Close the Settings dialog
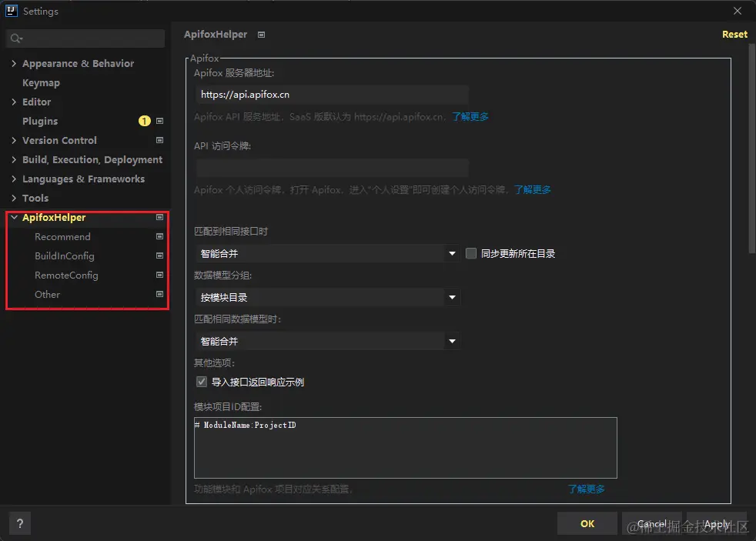756x541 pixels. click(x=738, y=11)
